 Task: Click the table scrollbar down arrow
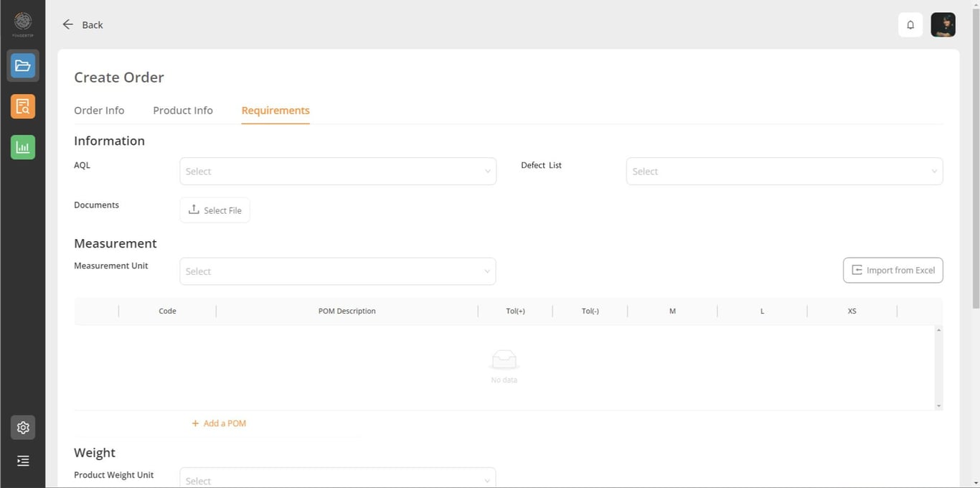tap(938, 406)
